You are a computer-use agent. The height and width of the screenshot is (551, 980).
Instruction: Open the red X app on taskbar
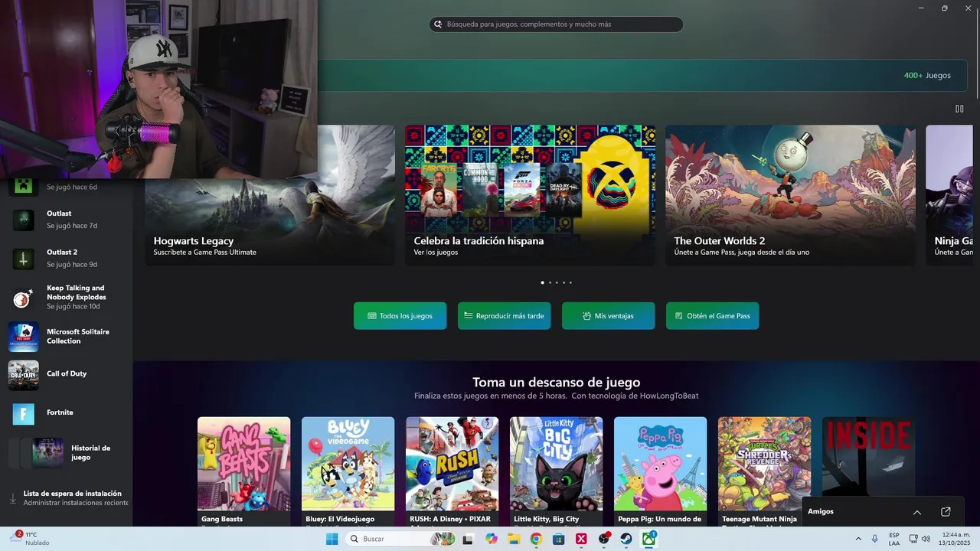point(581,539)
